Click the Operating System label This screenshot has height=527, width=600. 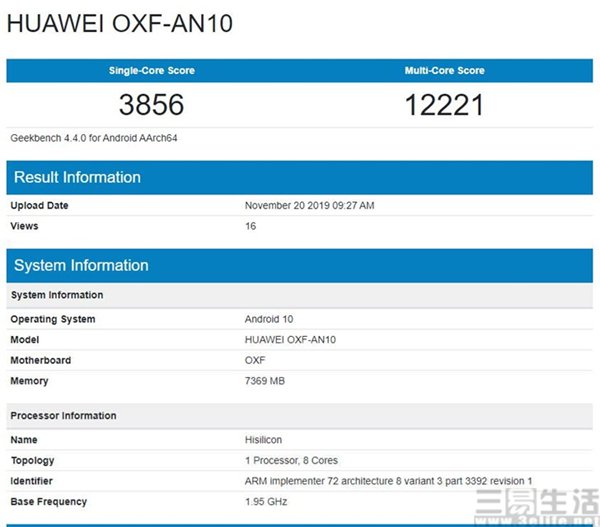53,319
